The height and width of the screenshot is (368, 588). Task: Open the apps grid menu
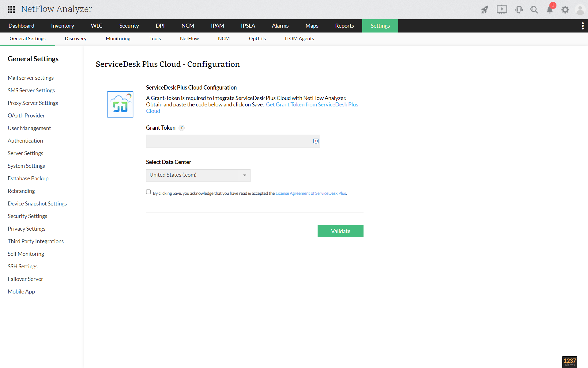(11, 10)
